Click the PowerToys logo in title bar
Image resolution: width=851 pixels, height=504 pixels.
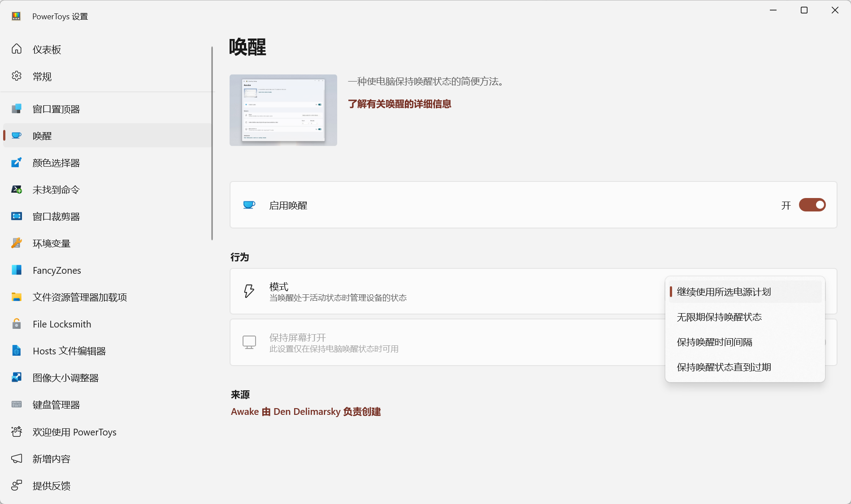[16, 16]
